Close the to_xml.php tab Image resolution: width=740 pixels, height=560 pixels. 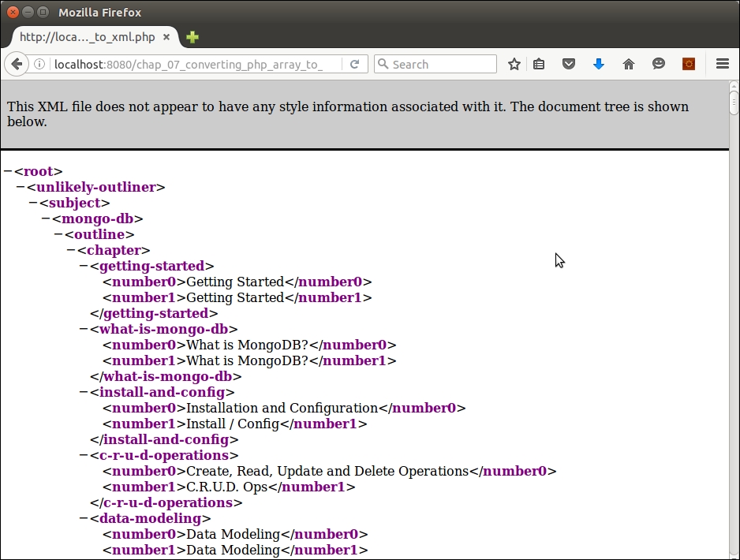pyautogui.click(x=166, y=37)
